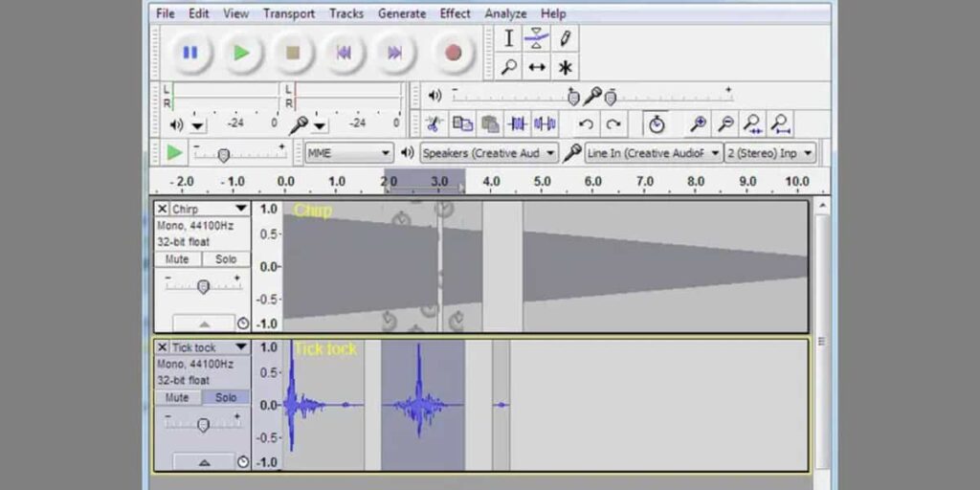Open the Speakers output device dropdown

point(489,153)
